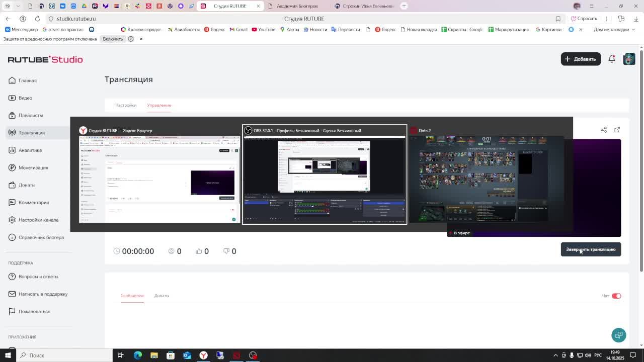
Task: Click the Донаты sidebar icon
Action: click(12, 185)
